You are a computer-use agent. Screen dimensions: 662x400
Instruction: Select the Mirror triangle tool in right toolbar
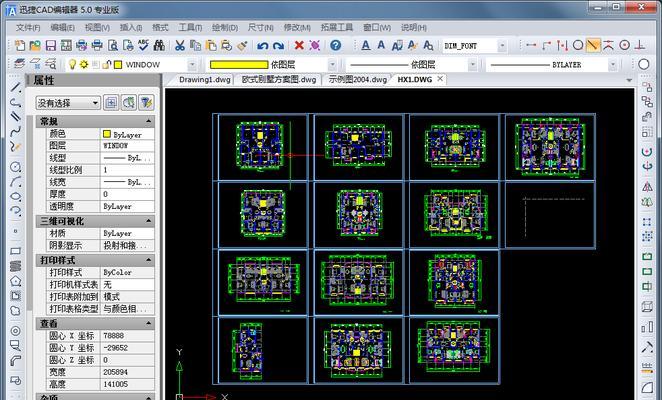[x=647, y=186]
